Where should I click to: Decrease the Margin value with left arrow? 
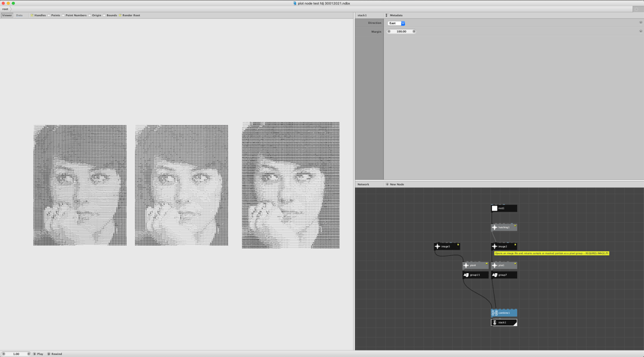click(389, 32)
